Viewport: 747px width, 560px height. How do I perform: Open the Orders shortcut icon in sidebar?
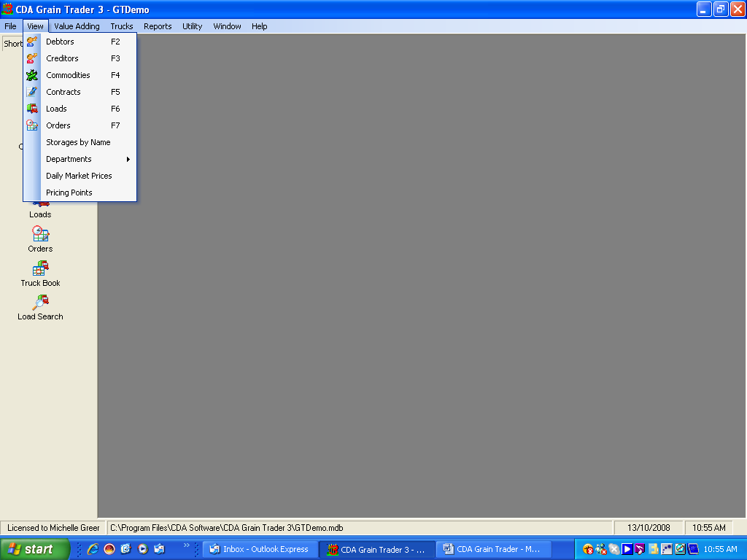(x=40, y=235)
